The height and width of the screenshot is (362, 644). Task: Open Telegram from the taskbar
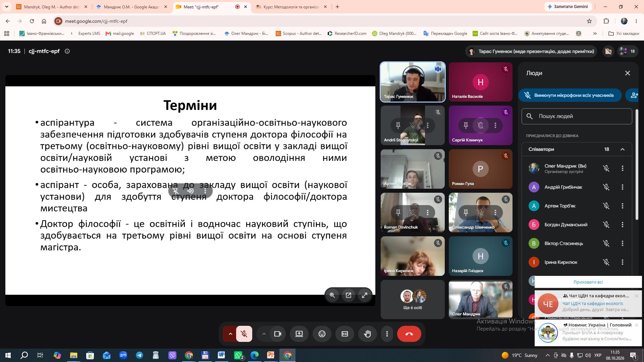click(139, 355)
